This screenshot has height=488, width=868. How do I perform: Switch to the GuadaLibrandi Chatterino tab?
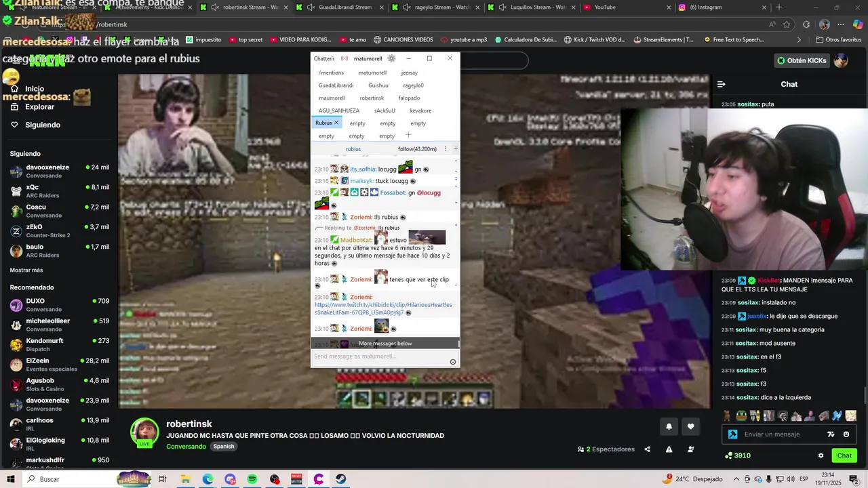(336, 85)
